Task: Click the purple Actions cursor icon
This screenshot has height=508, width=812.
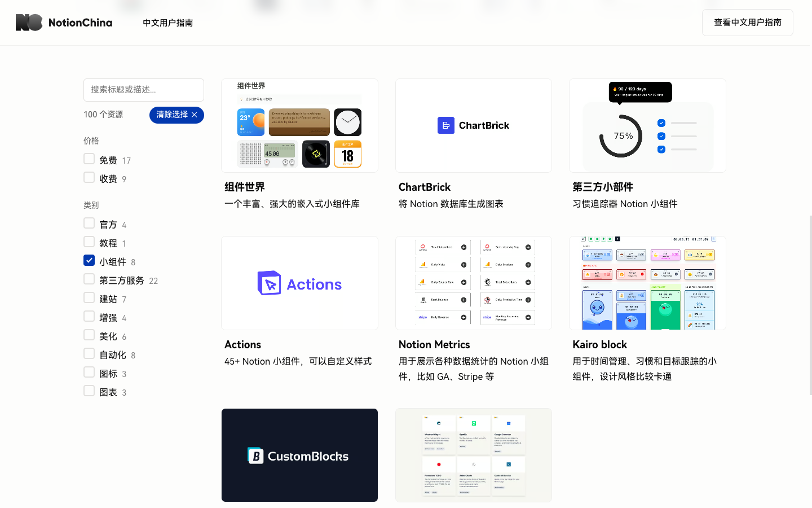Action: [270, 283]
